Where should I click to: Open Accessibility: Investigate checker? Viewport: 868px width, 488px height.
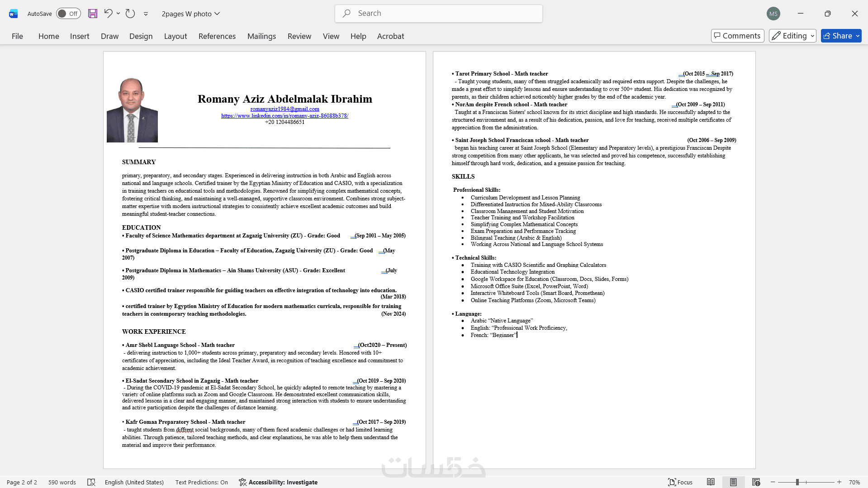[278, 482]
